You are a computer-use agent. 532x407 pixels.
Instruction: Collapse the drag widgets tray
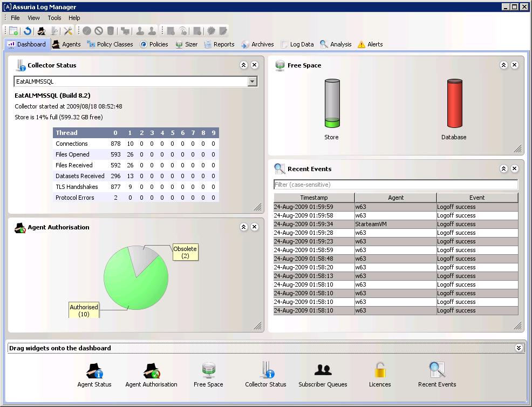[519, 348]
